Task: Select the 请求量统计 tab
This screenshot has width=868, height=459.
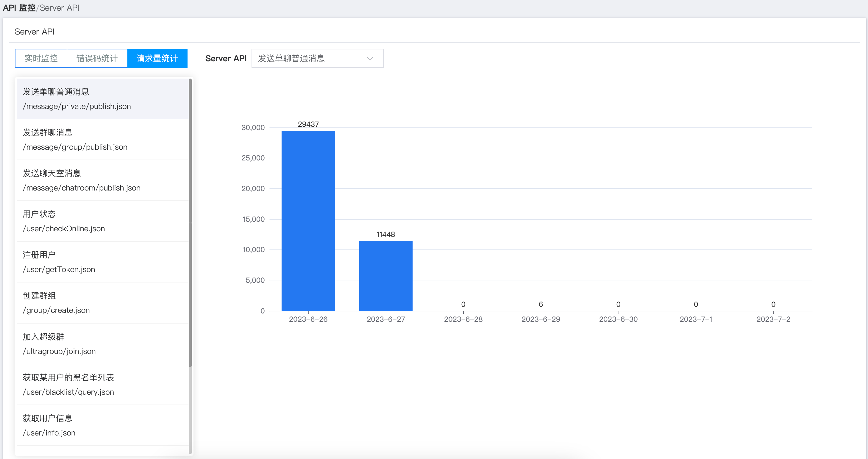Action: [157, 58]
